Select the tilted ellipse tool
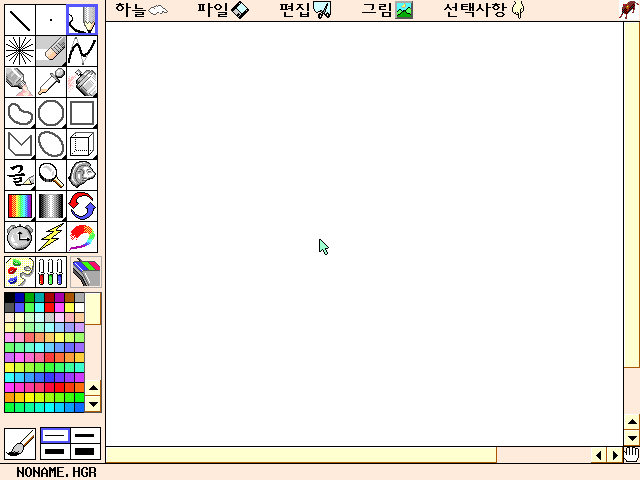This screenshot has height=480, width=640. point(51,144)
